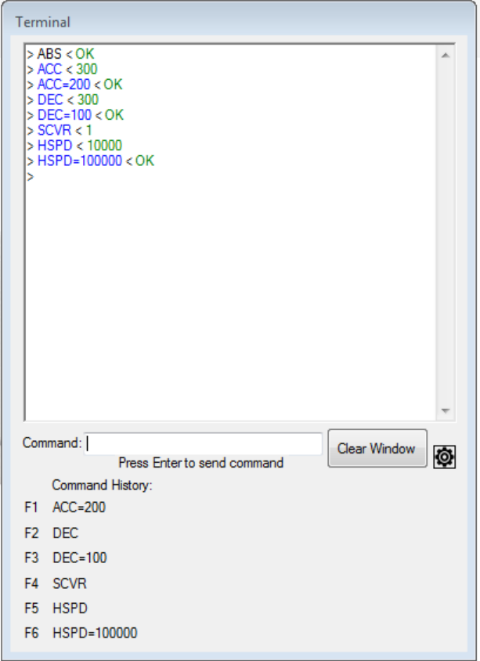Image resolution: width=480 pixels, height=661 pixels.
Task: Click the DEC=100 < OK output line
Action: tap(75, 115)
